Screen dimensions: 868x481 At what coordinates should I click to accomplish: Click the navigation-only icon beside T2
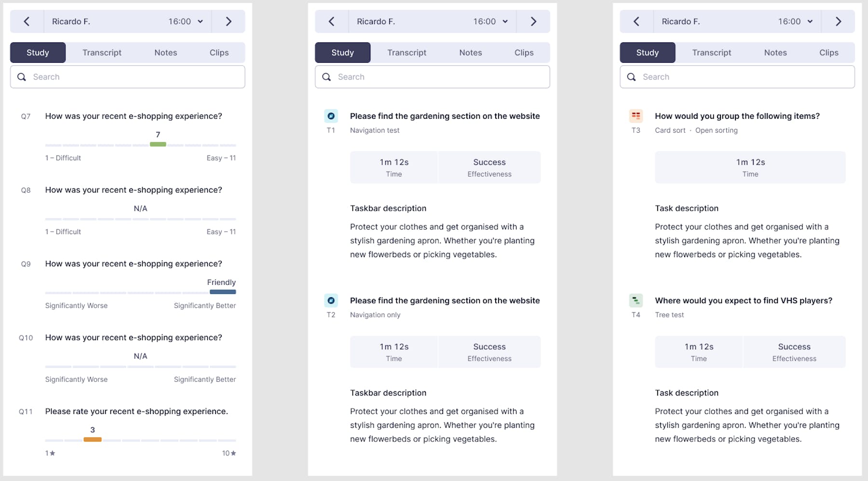click(x=331, y=300)
